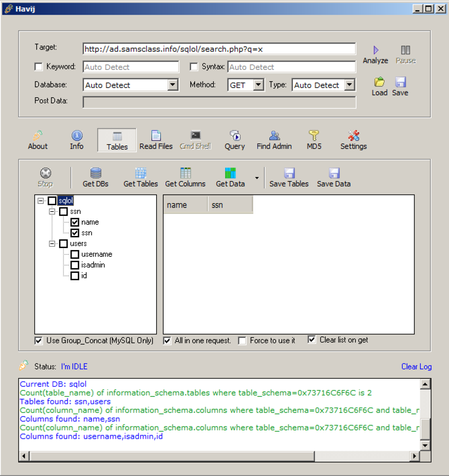Viewport: 449px width, 476px height.
Task: Click the Save Data icon
Action: click(334, 173)
